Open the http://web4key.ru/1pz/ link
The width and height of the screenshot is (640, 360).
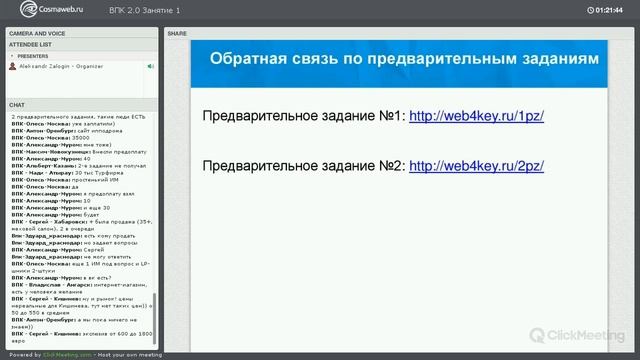pos(476,116)
